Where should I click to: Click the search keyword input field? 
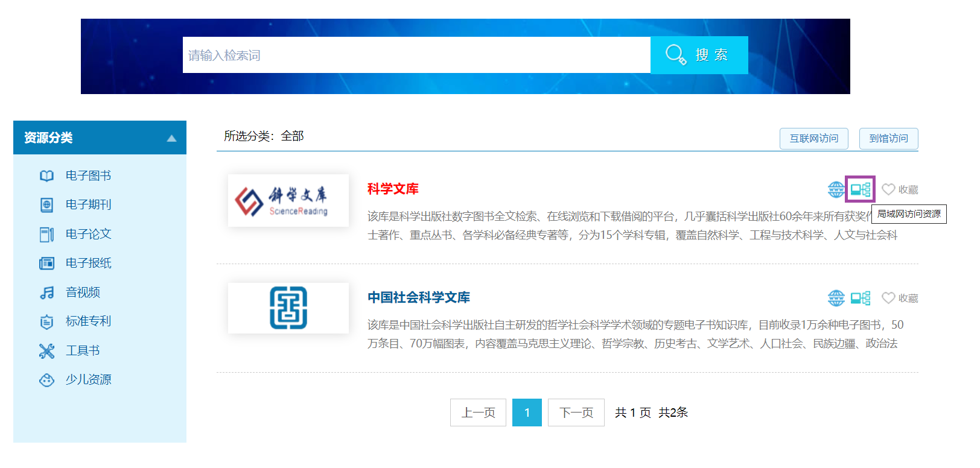416,55
